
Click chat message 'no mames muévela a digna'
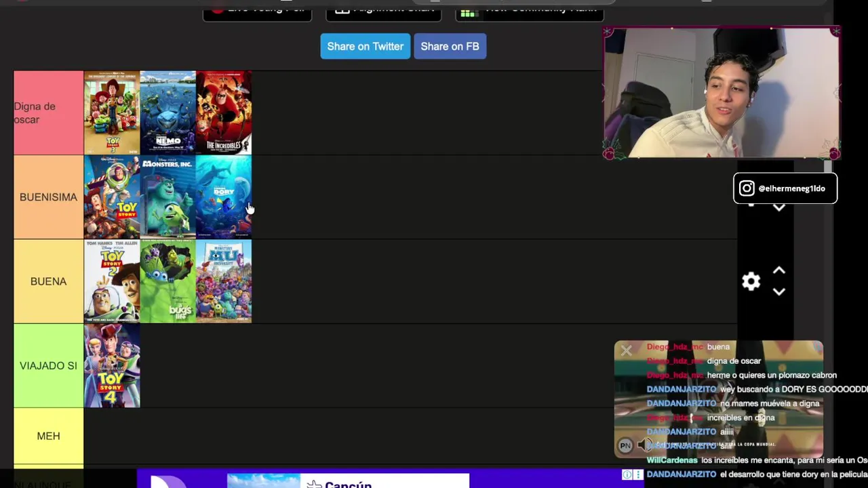[770, 403]
